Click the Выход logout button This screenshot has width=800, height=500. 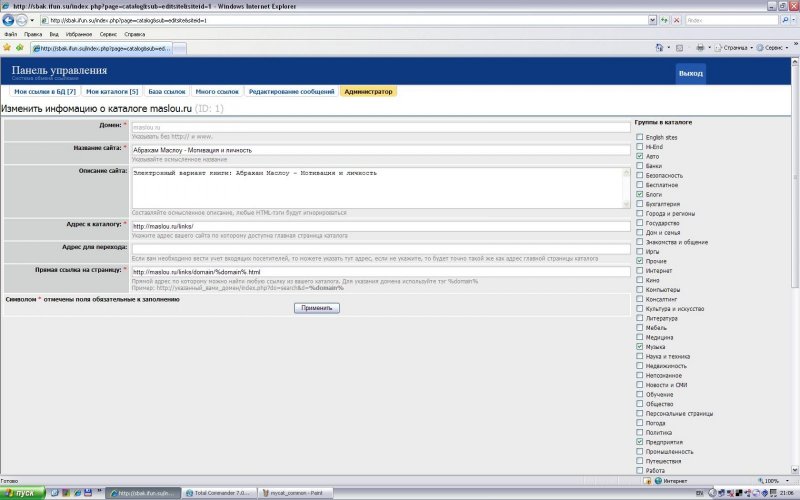[690, 74]
